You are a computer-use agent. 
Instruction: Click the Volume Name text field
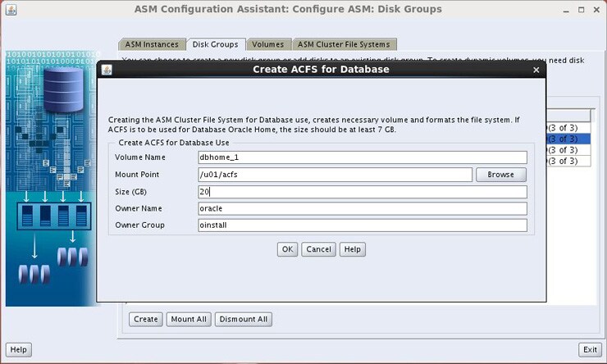pos(362,157)
